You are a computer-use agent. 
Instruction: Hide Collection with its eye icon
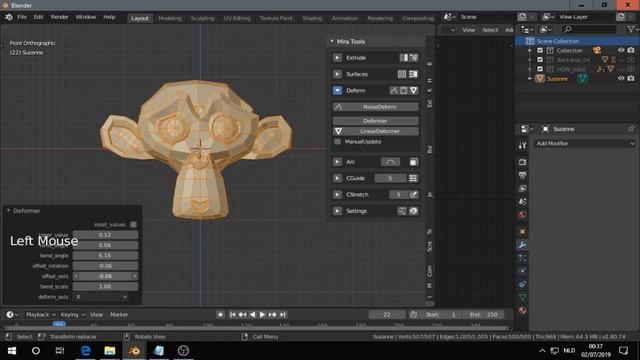(621, 51)
